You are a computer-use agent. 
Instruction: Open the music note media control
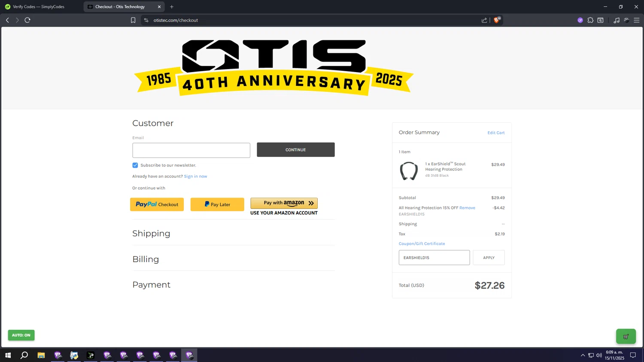tap(617, 20)
